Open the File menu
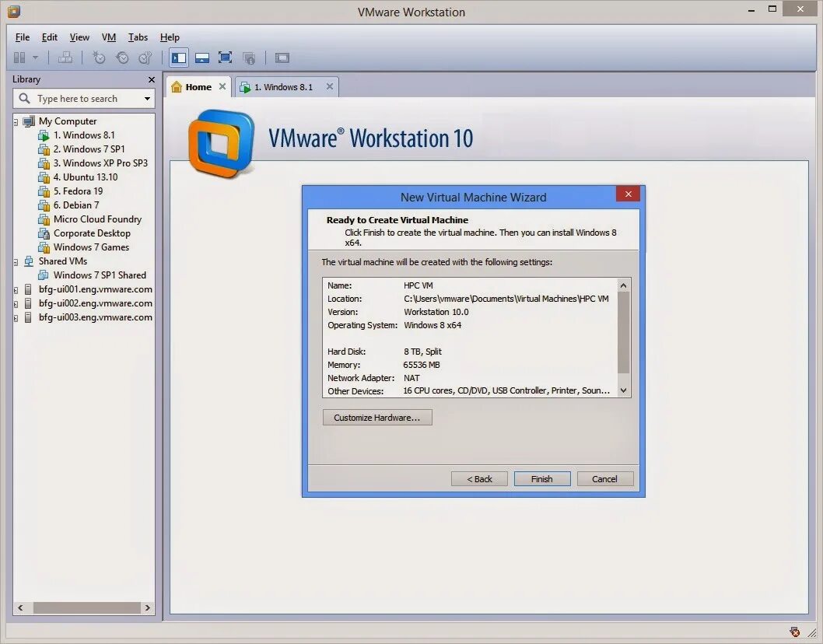This screenshot has width=823, height=644. click(x=23, y=37)
